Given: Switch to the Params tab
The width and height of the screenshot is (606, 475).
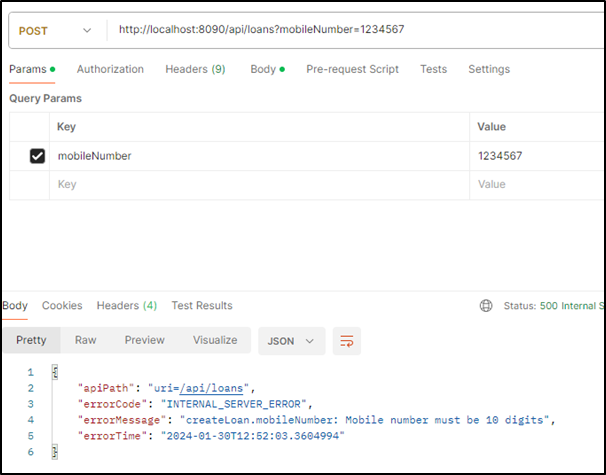Looking at the screenshot, I should pyautogui.click(x=28, y=69).
